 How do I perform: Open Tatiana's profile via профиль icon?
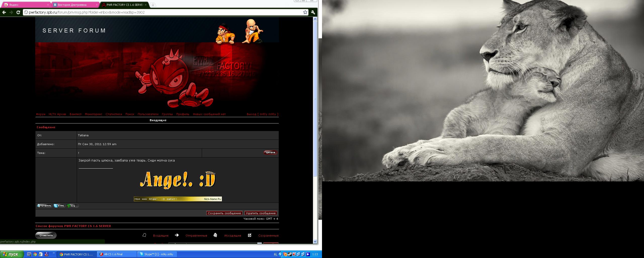45,206
